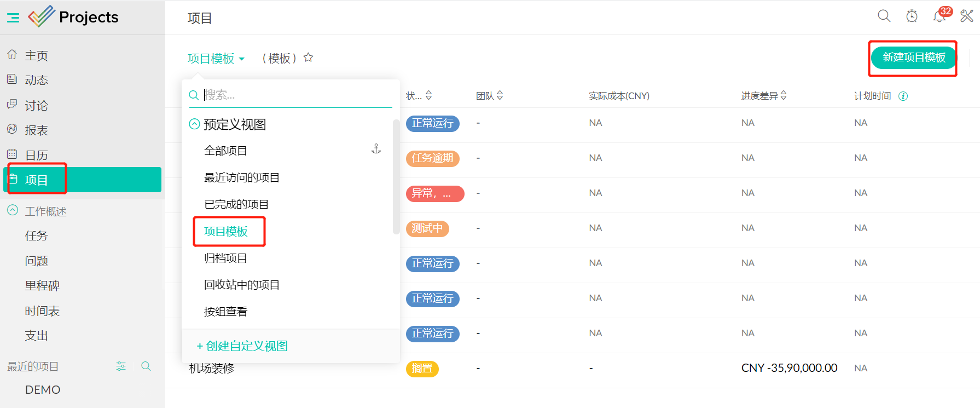Click the 异常 red status badge
This screenshot has height=408, width=980.
pyautogui.click(x=434, y=193)
